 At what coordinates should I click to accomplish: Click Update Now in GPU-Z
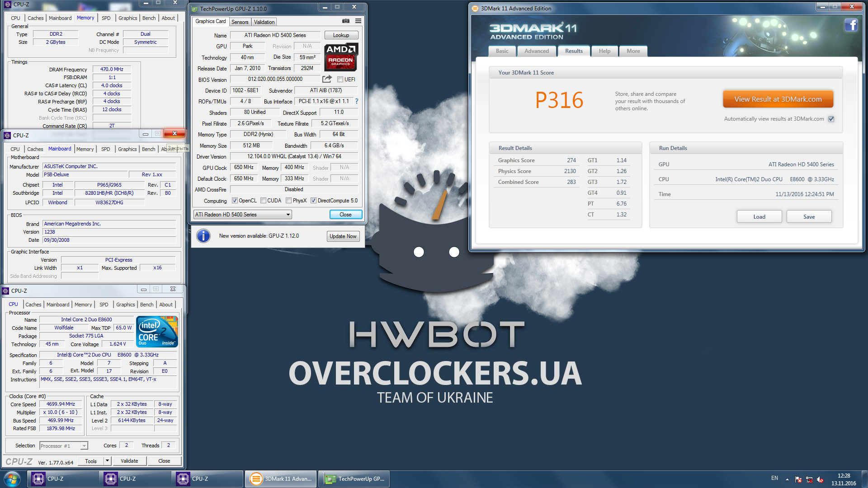tap(343, 236)
